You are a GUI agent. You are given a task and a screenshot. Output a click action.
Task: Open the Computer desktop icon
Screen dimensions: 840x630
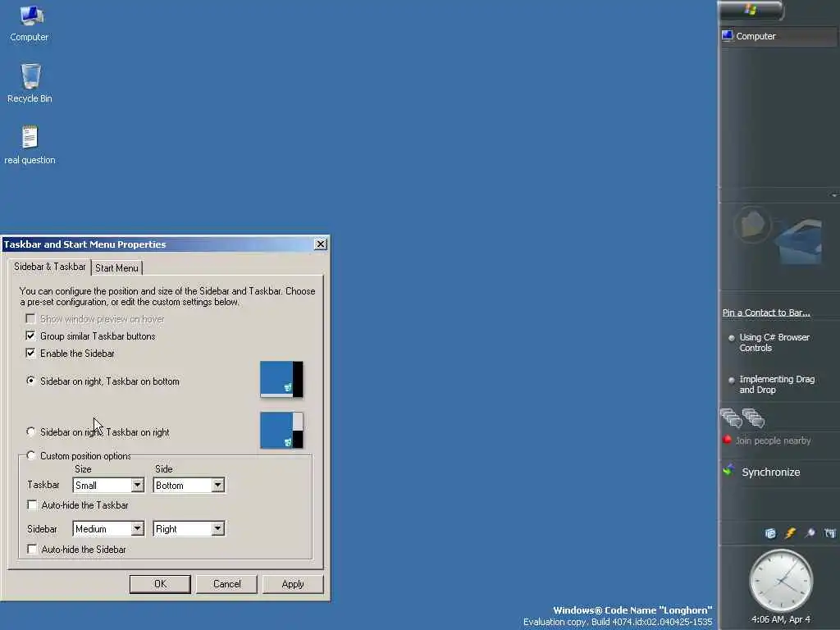[x=30, y=24]
